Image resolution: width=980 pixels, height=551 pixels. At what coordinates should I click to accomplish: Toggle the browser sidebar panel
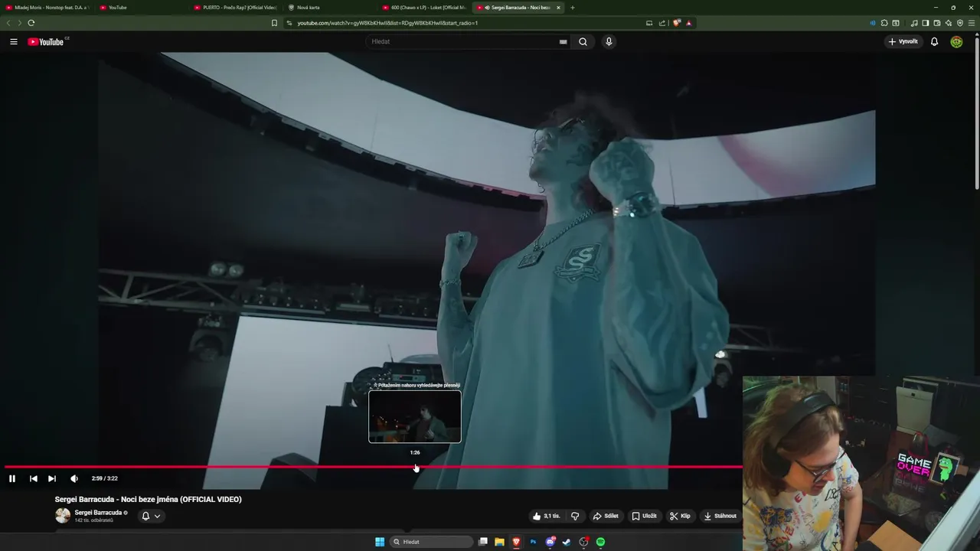(925, 23)
